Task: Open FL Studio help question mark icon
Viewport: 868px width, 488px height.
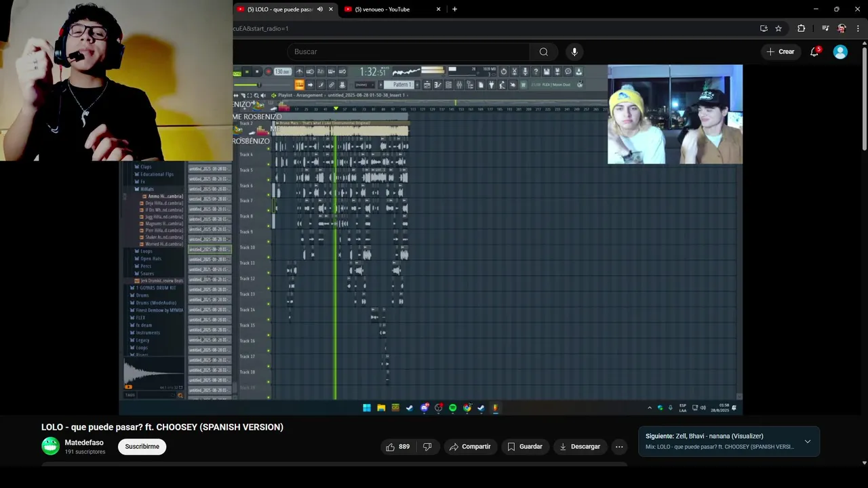Action: (536, 71)
